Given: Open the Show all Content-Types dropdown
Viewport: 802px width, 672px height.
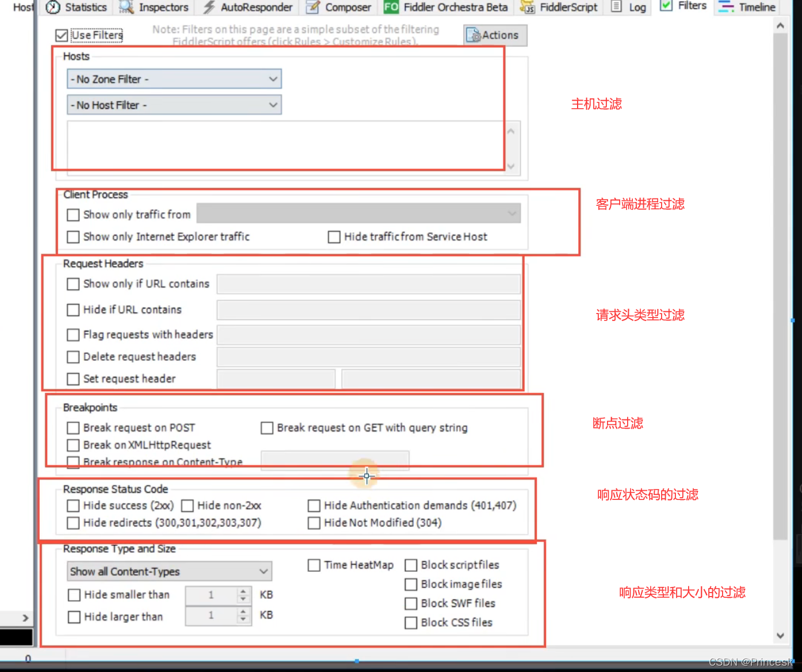Looking at the screenshot, I should pos(170,571).
